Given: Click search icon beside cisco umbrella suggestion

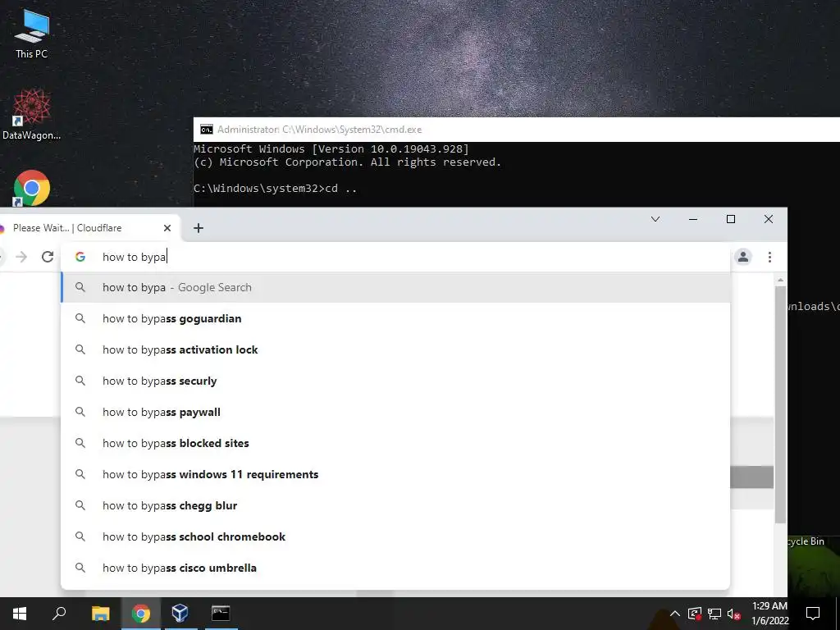Looking at the screenshot, I should [x=80, y=568].
